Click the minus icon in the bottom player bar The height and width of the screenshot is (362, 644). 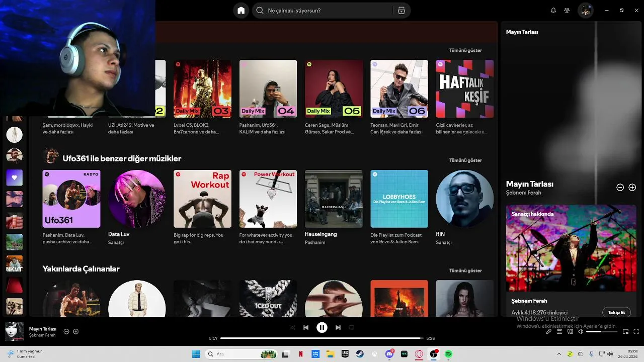(66, 332)
